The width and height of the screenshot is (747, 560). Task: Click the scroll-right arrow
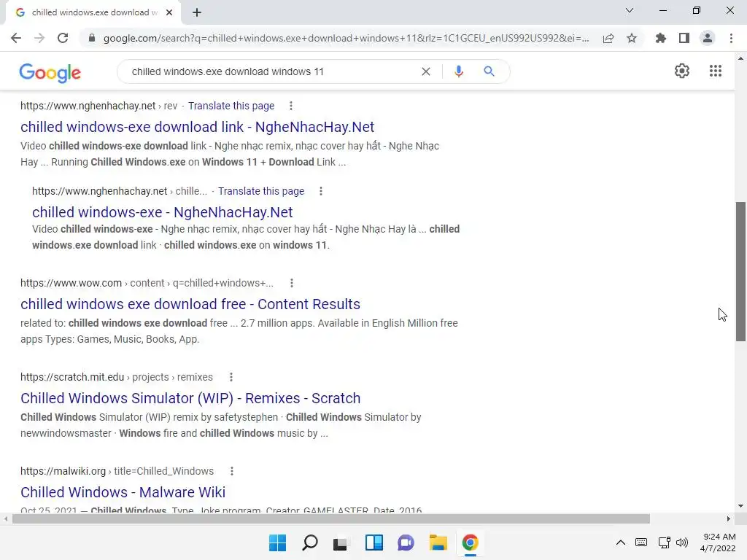click(x=729, y=518)
